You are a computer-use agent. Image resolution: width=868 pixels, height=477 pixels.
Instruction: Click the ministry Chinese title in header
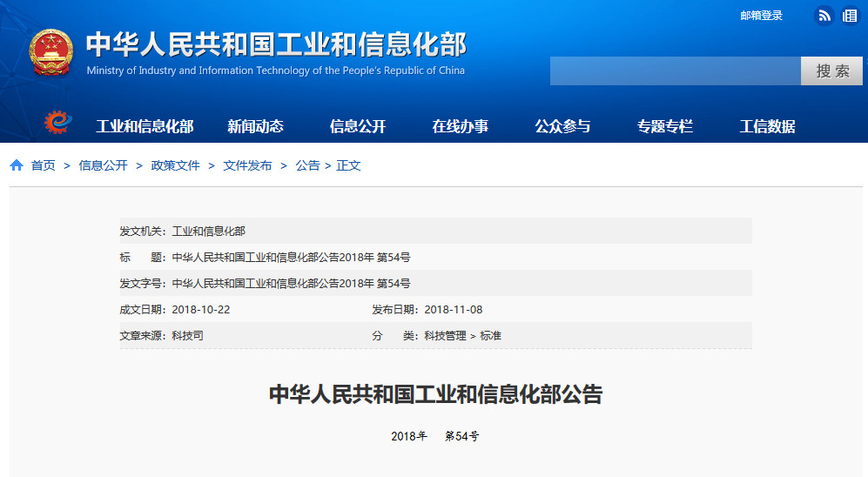click(276, 44)
